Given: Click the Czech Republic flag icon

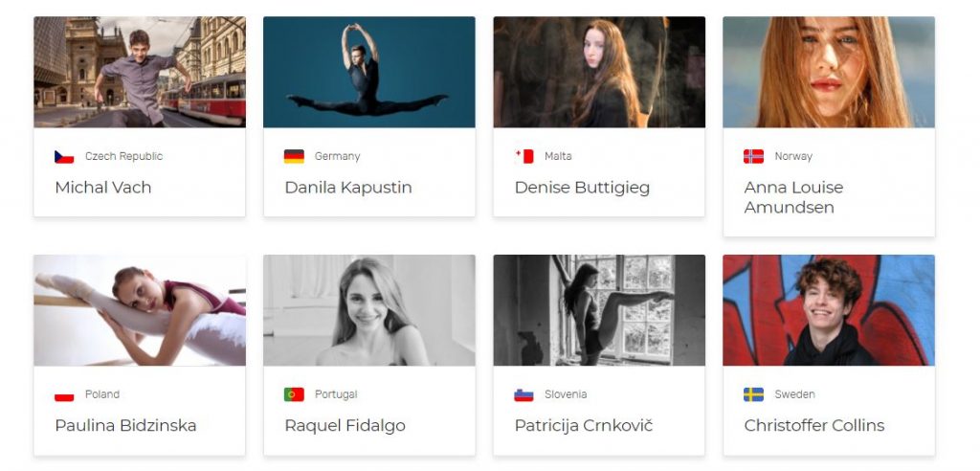Looking at the screenshot, I should [64, 156].
